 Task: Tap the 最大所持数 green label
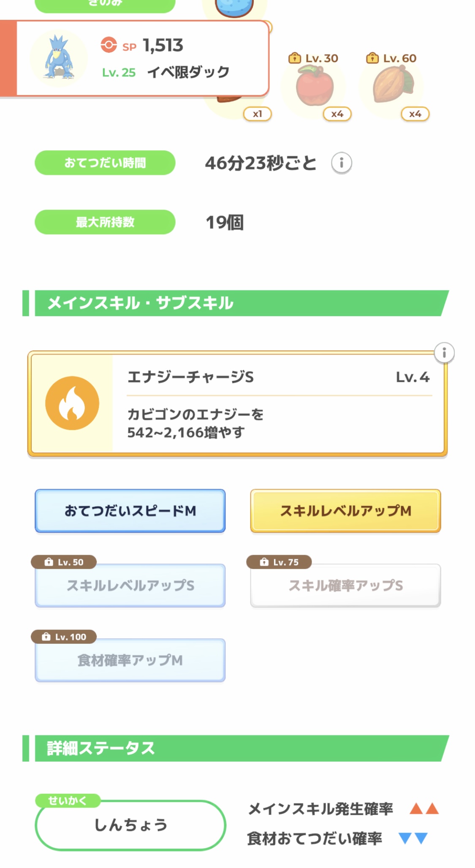(105, 222)
